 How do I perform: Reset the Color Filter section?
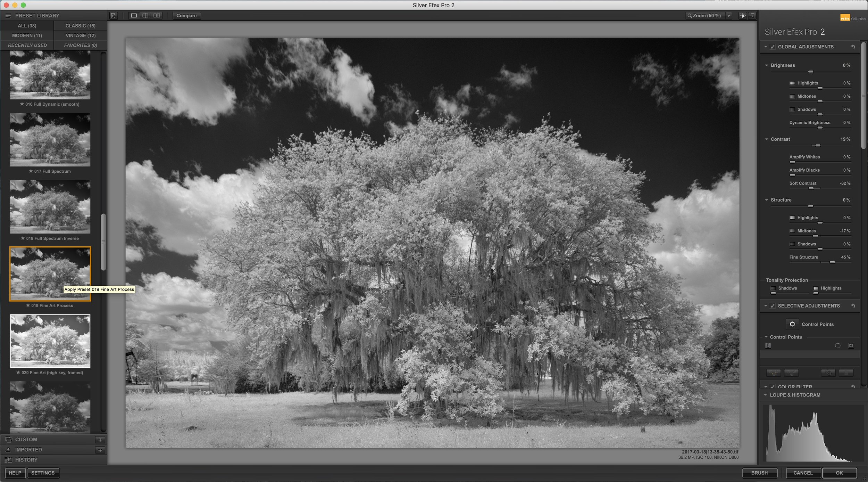(853, 386)
